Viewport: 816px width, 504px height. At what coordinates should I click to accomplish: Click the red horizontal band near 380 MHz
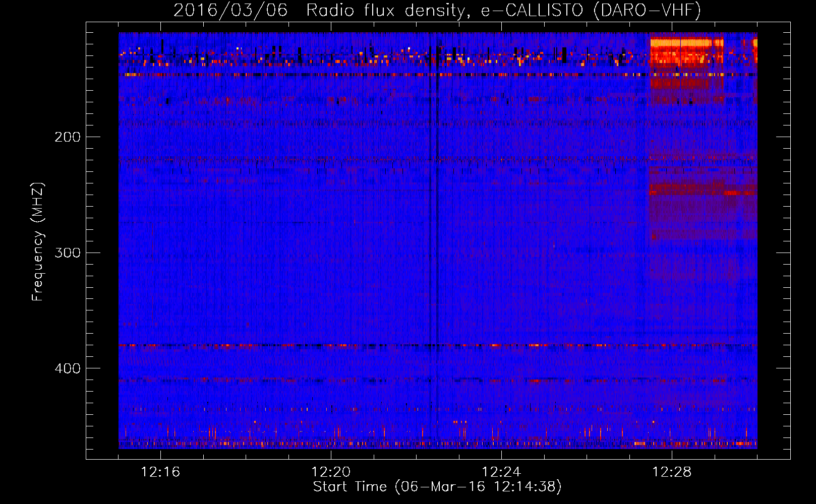(438, 346)
